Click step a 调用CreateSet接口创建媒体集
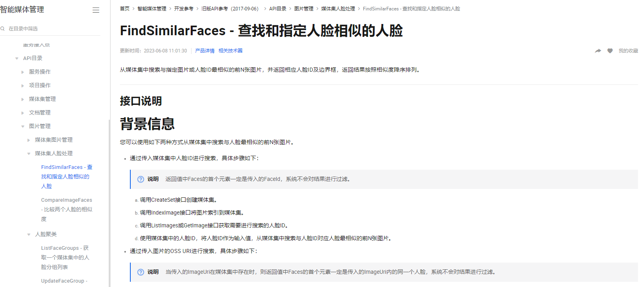 (179, 200)
